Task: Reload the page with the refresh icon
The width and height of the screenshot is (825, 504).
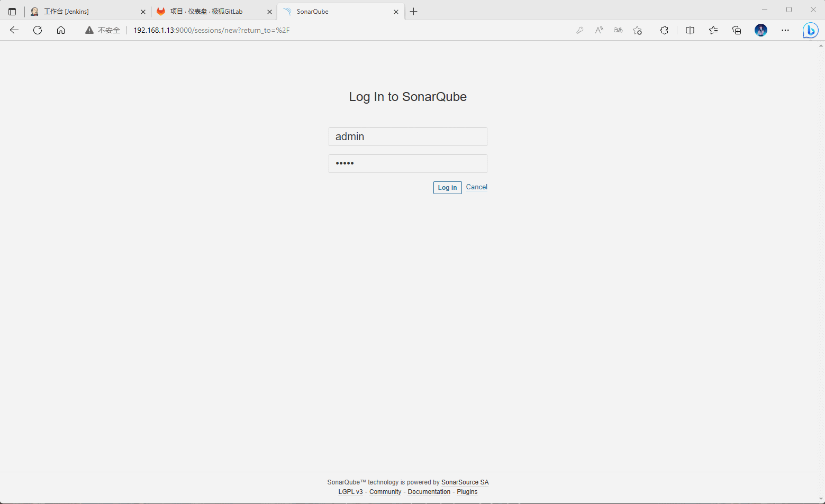Action: pyautogui.click(x=38, y=30)
